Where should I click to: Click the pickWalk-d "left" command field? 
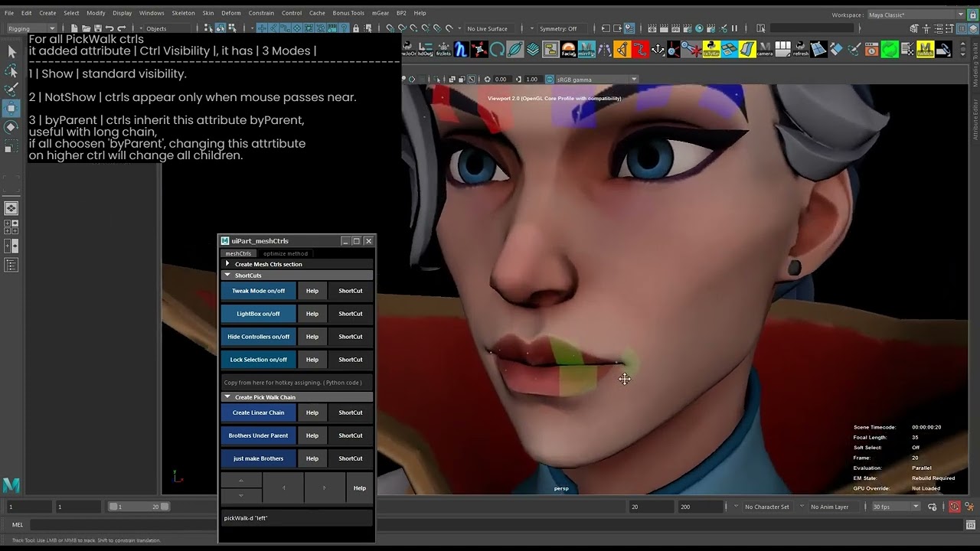296,518
